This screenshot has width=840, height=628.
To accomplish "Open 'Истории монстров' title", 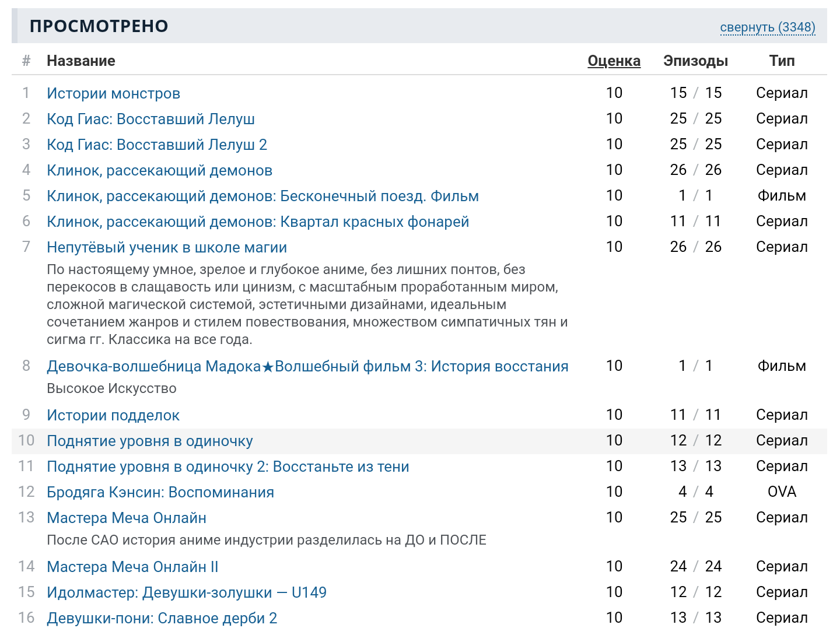I will [113, 93].
